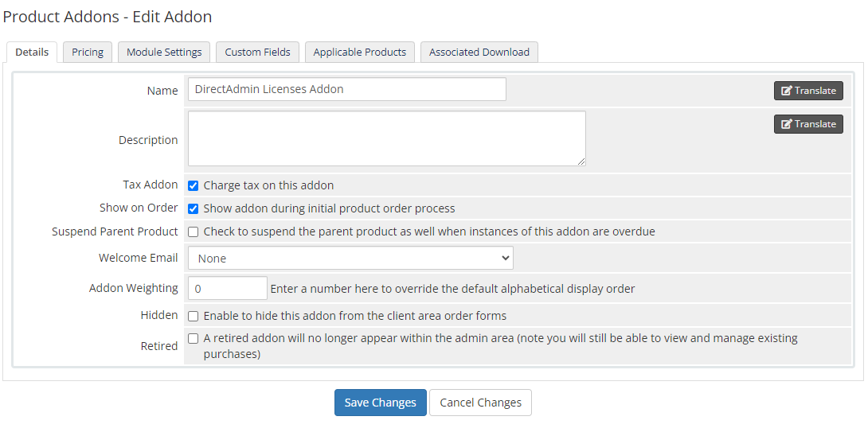
Task: Switch to the Details tab
Action: (32, 52)
